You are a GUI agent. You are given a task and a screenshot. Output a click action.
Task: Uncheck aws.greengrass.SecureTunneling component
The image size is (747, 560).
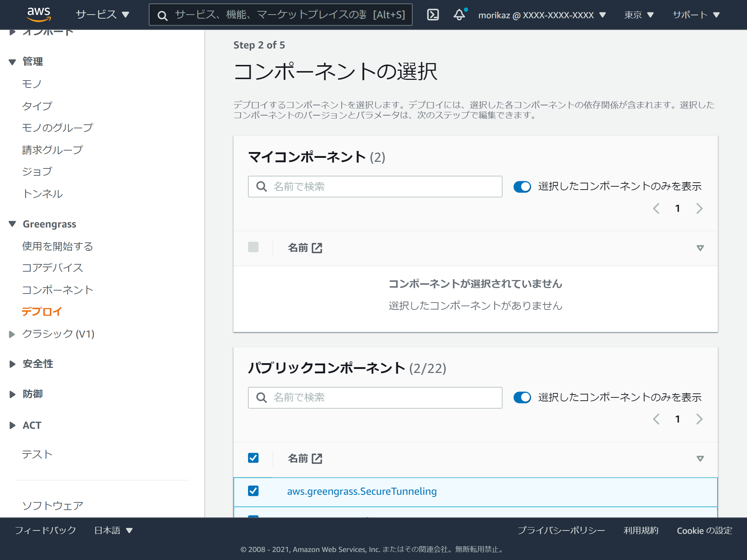tap(253, 491)
